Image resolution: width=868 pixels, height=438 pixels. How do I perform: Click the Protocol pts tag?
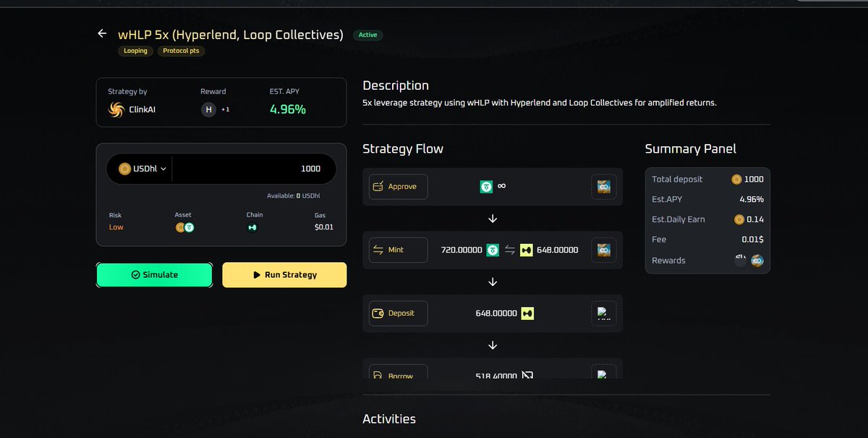(x=181, y=51)
